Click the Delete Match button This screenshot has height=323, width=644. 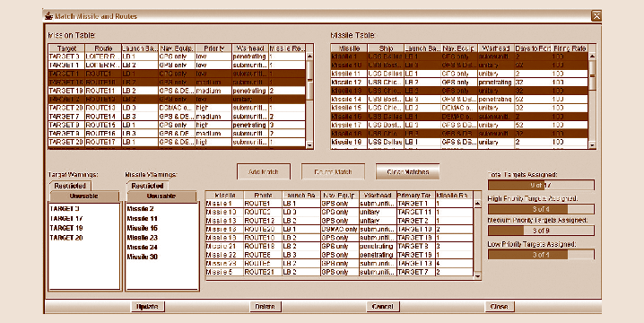[x=333, y=171]
